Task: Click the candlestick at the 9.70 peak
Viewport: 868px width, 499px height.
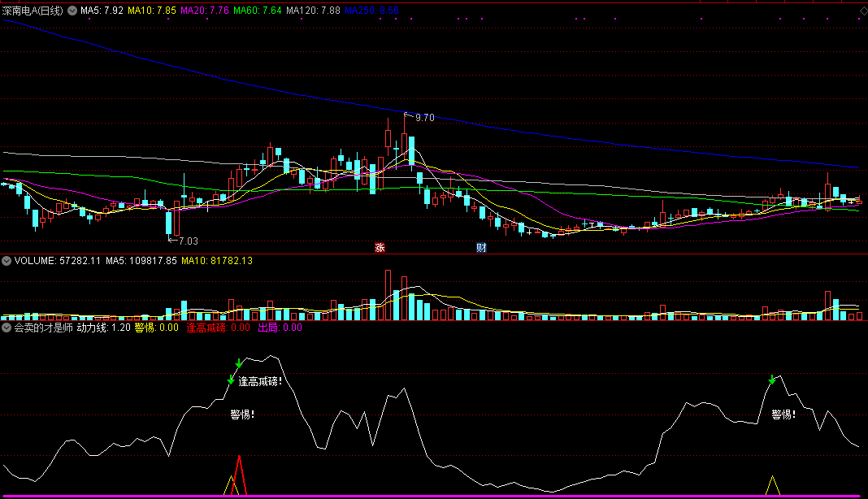Action: click(x=404, y=138)
